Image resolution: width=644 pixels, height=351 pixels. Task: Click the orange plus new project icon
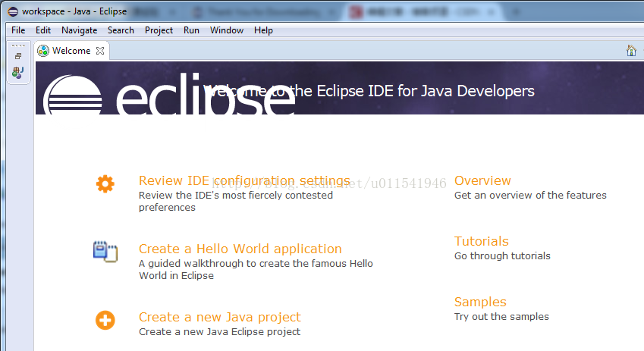(105, 320)
